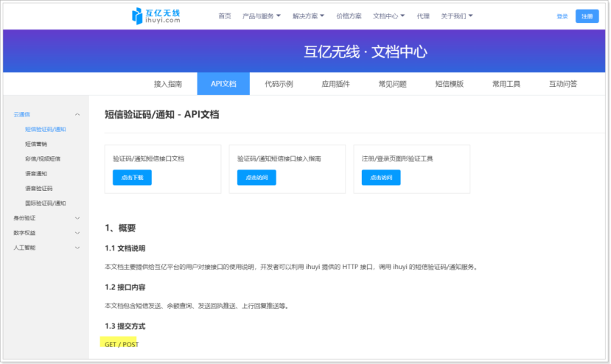Select 彩信/视频短信 in the sidebar
Image resolution: width=611 pixels, height=364 pixels.
(x=43, y=159)
